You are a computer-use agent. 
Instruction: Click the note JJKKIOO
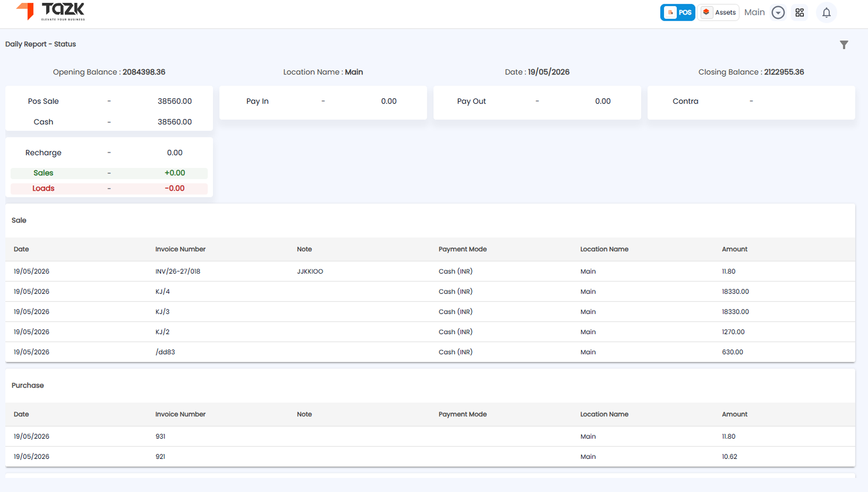click(310, 271)
